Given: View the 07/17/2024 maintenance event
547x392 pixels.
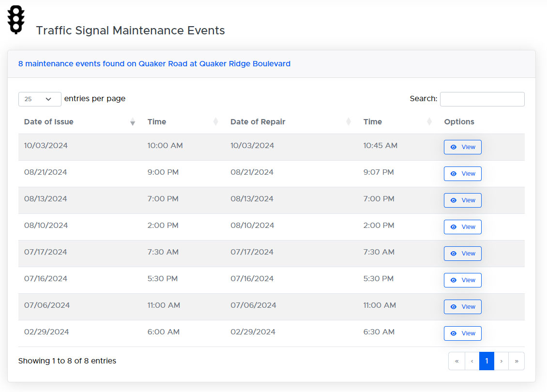Looking at the screenshot, I should [x=462, y=254].
